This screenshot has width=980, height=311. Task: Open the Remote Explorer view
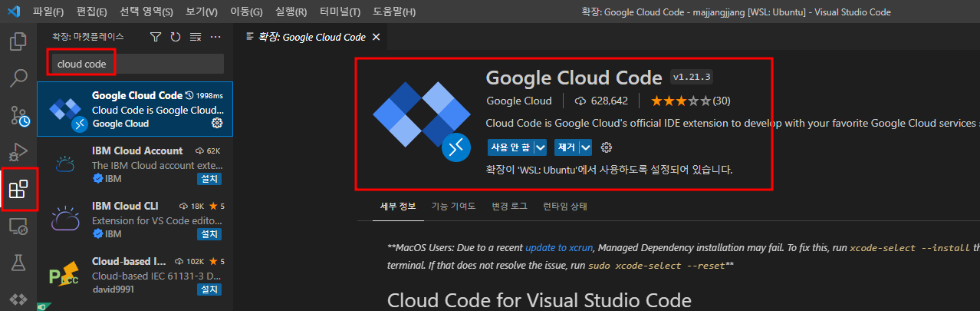(x=18, y=226)
